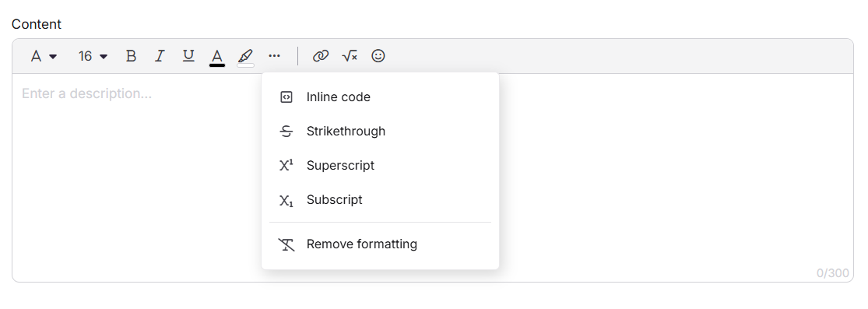868x309 pixels.
Task: Select Inline code from the menu
Action: pos(381,97)
